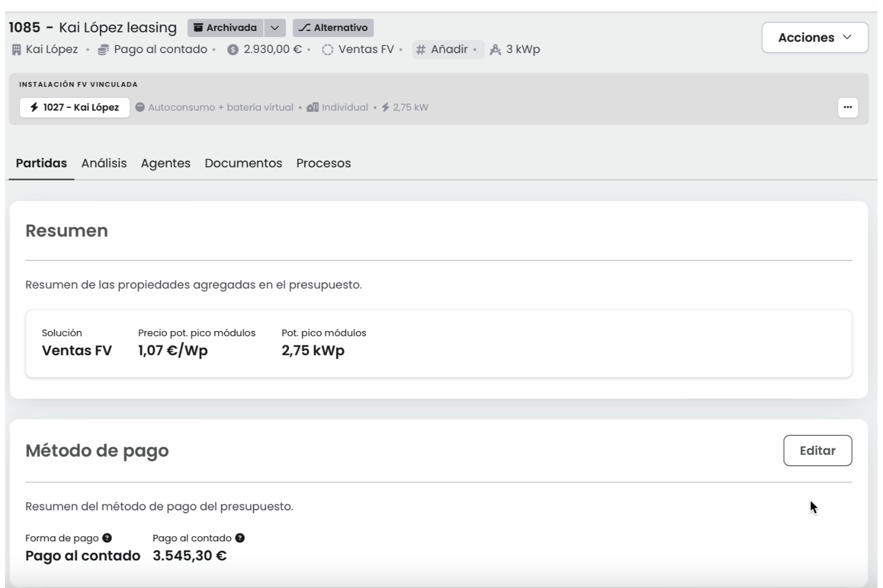Show help for Forma de pago

click(107, 538)
